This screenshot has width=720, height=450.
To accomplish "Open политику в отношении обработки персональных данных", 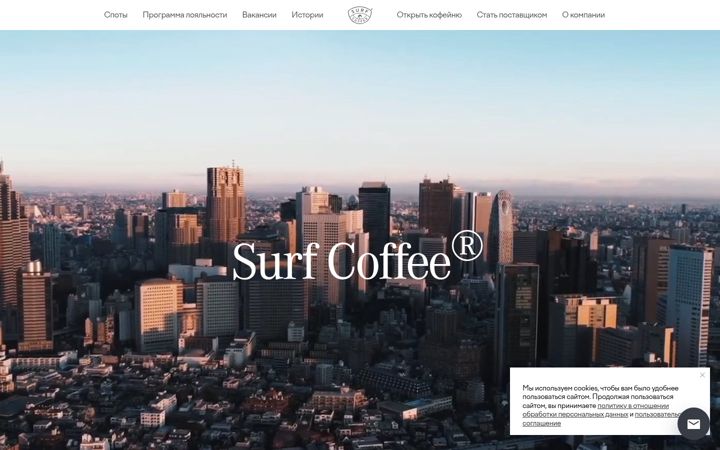I will (x=595, y=410).
